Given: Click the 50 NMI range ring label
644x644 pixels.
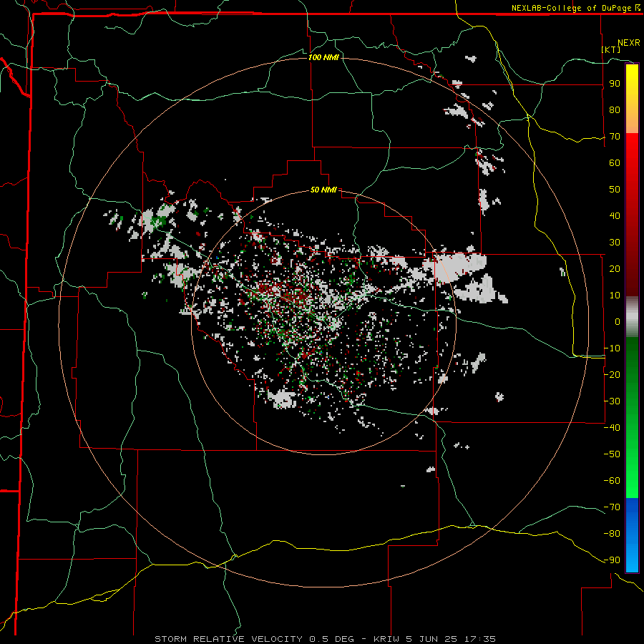Looking at the screenshot, I should [323, 190].
